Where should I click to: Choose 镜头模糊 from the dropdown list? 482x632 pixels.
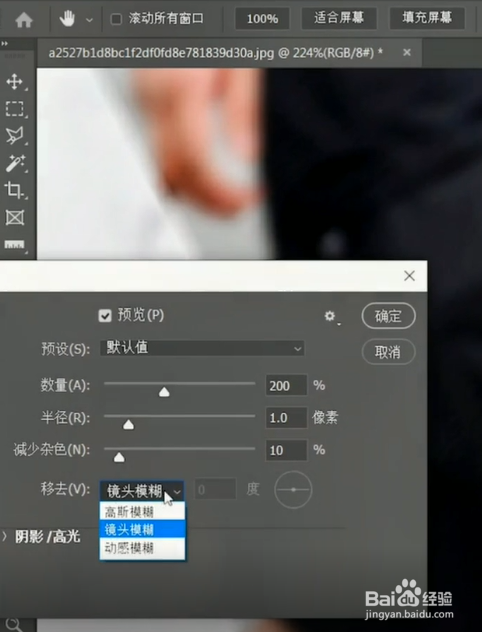click(142, 529)
